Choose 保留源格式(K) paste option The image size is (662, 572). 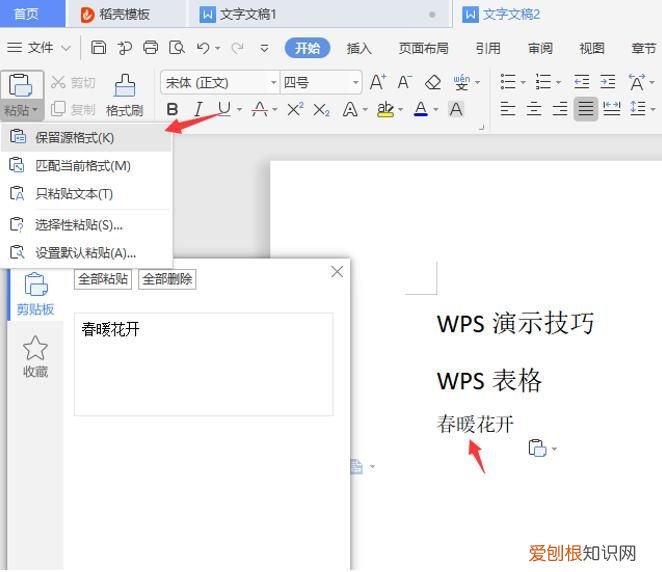87,138
